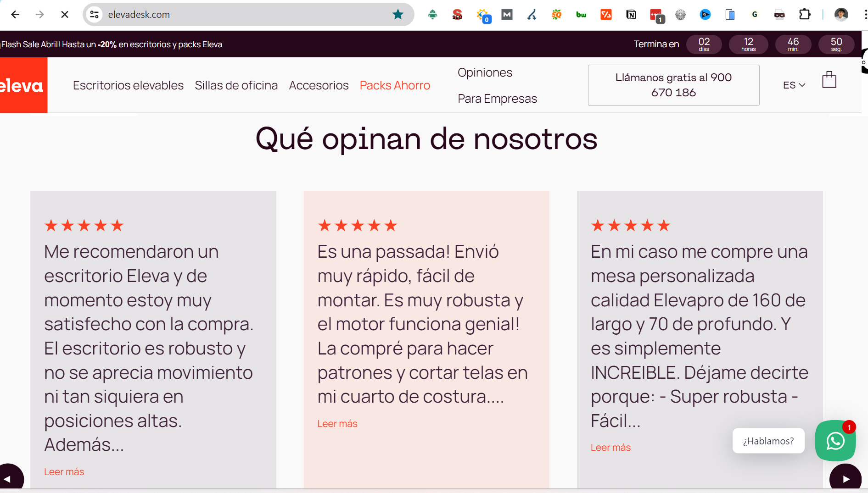Expand the ES language dropdown
This screenshot has width=868, height=493.
point(794,85)
